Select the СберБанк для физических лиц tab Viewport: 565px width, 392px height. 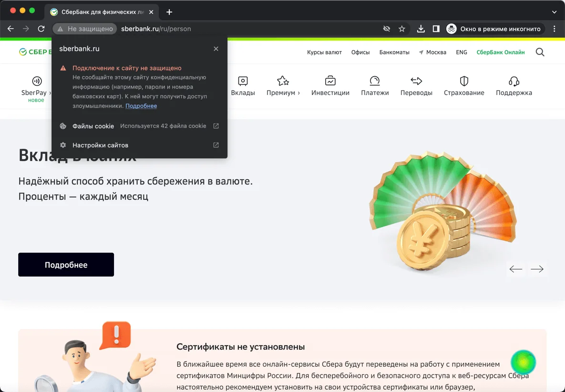[102, 12]
